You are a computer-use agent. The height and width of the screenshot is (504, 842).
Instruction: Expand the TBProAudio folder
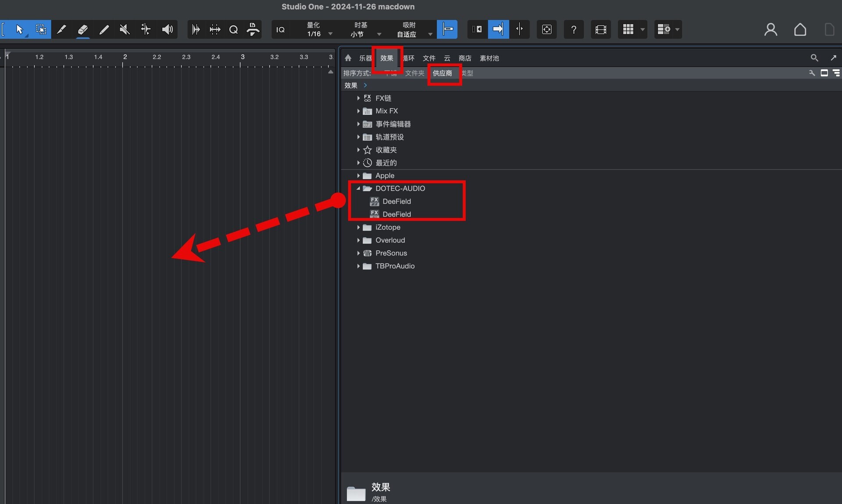(358, 266)
